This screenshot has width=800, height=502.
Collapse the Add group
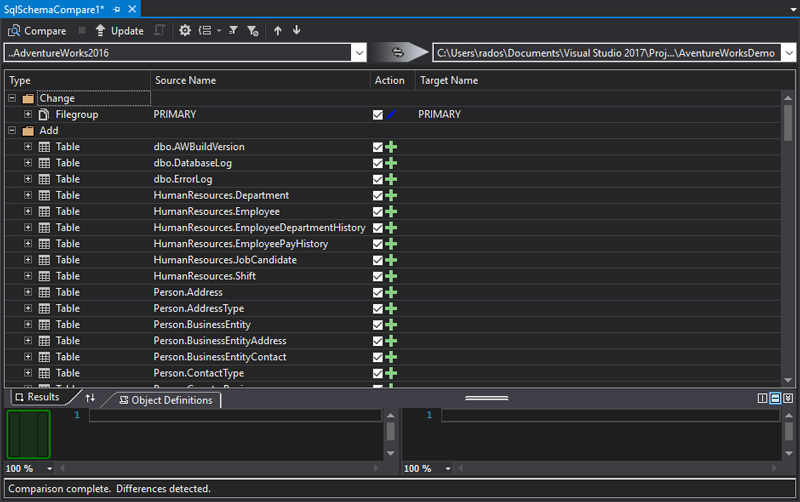(12, 130)
